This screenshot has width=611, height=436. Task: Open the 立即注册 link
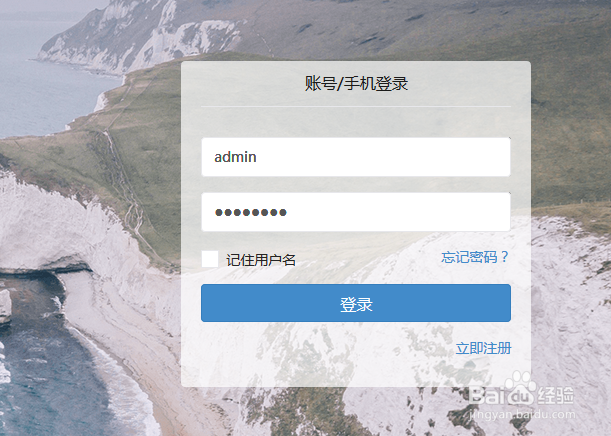(x=483, y=348)
